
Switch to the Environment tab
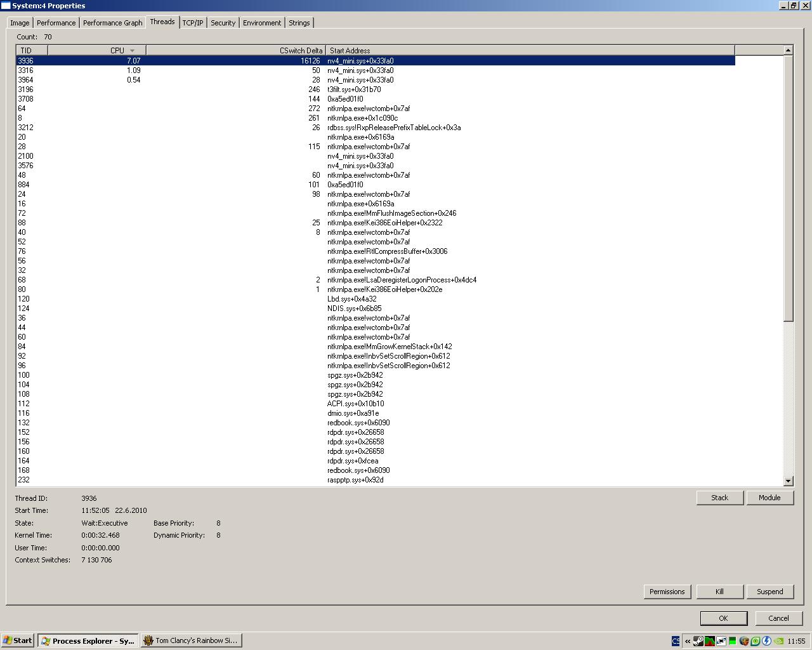[261, 23]
